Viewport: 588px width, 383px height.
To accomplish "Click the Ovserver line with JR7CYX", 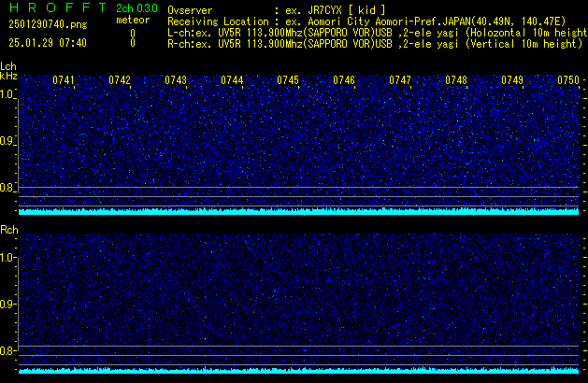I will coord(277,10).
